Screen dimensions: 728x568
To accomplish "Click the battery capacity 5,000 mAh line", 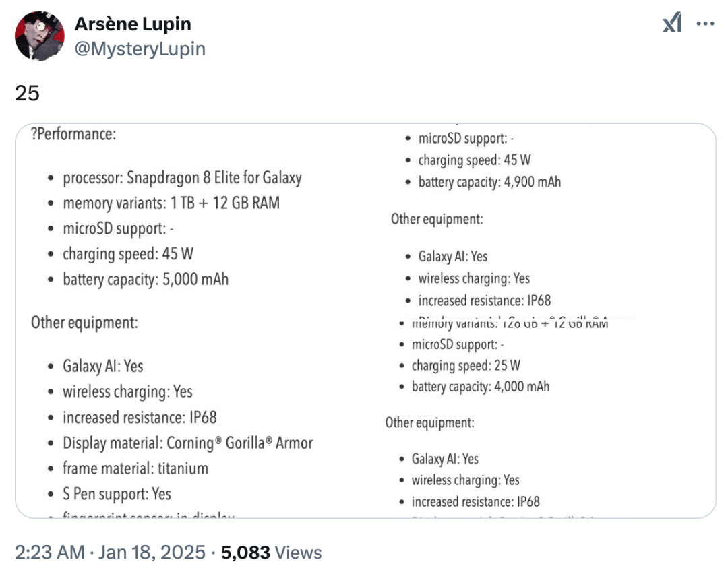I will point(145,279).
